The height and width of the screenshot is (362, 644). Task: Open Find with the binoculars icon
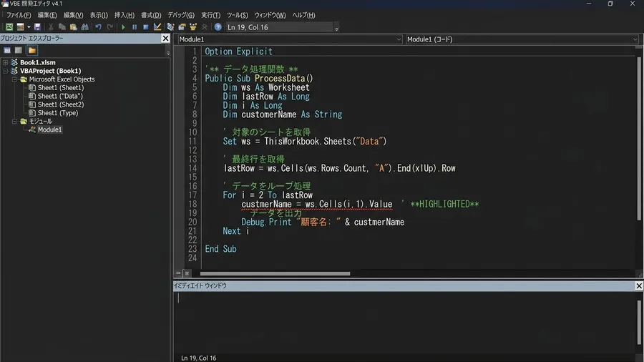point(84,27)
